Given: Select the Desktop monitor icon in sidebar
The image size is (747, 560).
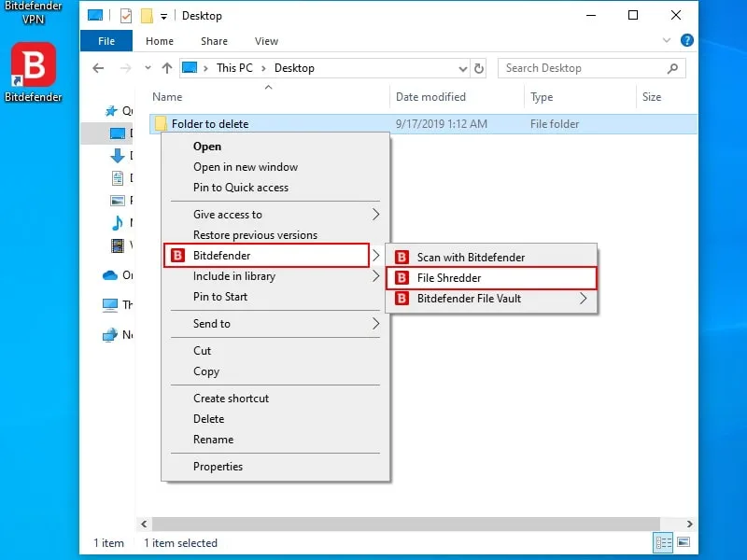Looking at the screenshot, I should pyautogui.click(x=118, y=133).
